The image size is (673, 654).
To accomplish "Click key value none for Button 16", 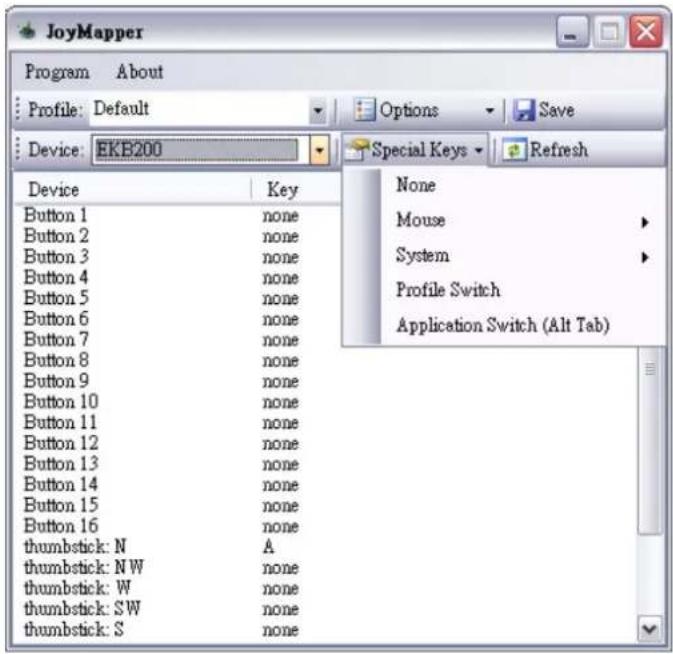I will coord(281,527).
